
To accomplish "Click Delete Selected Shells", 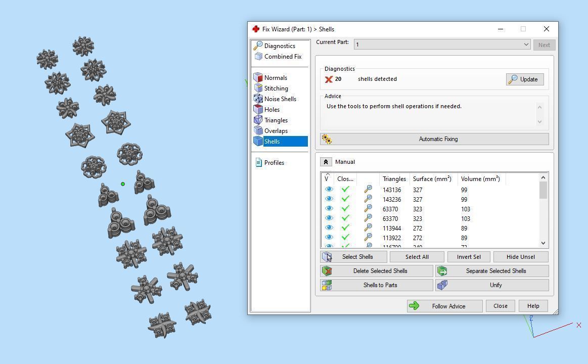I will coord(377,271).
